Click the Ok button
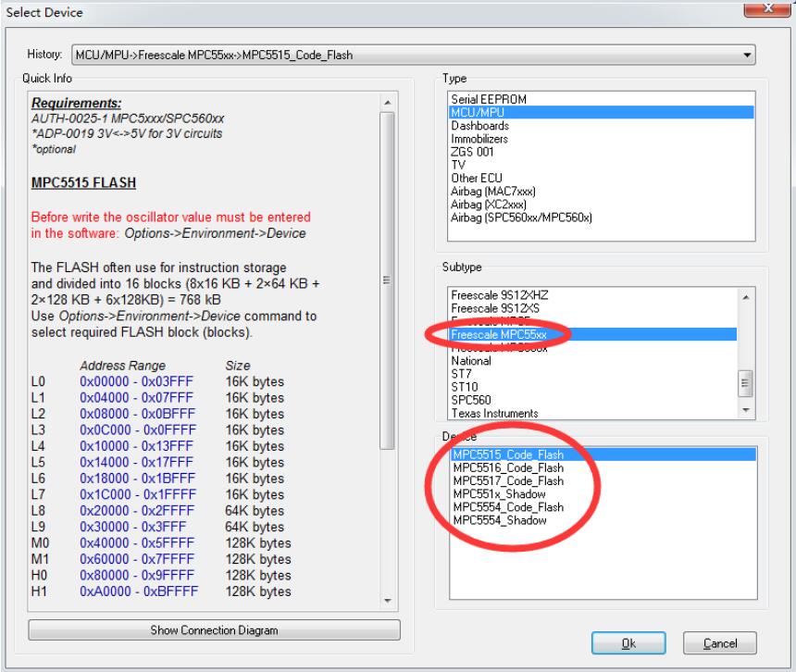This screenshot has width=796, height=672. point(628,643)
